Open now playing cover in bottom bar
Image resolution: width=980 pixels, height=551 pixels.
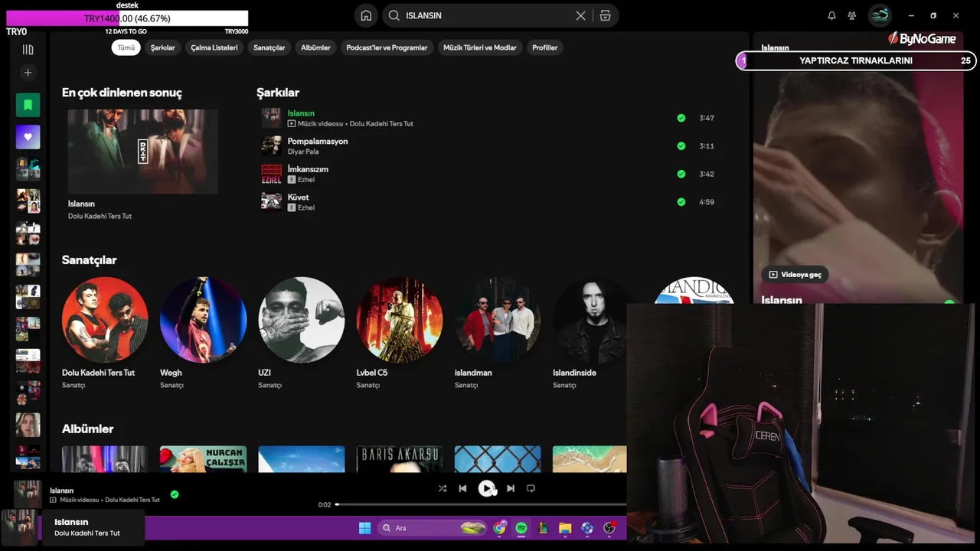pyautogui.click(x=28, y=494)
